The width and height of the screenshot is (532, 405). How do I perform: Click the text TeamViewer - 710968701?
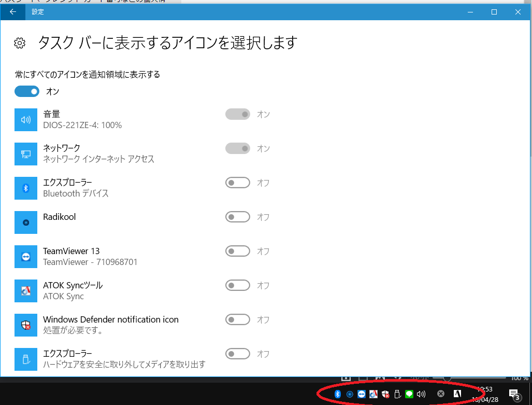90,262
